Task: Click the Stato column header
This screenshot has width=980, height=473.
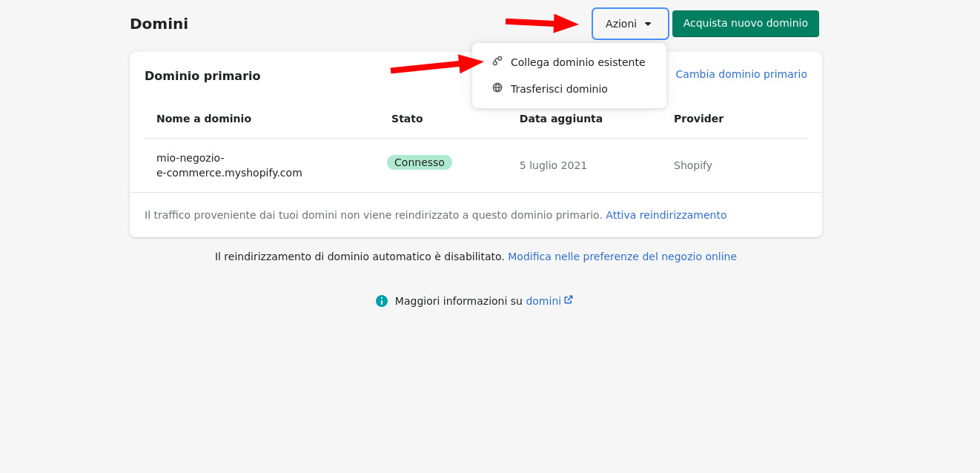Action: coord(407,119)
